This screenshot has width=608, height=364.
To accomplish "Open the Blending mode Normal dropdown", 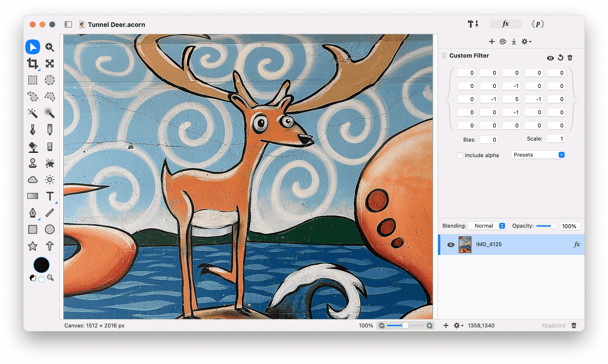I will 487,226.
